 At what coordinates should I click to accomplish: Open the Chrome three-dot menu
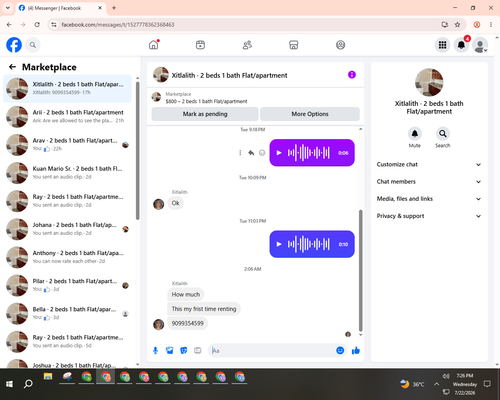coord(491,25)
